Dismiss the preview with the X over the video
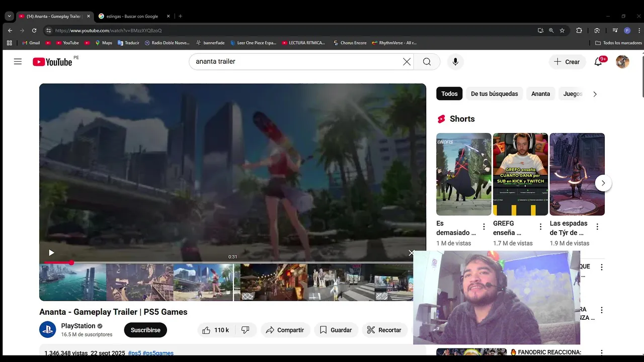Image resolution: width=644 pixels, height=362 pixels. (x=412, y=253)
